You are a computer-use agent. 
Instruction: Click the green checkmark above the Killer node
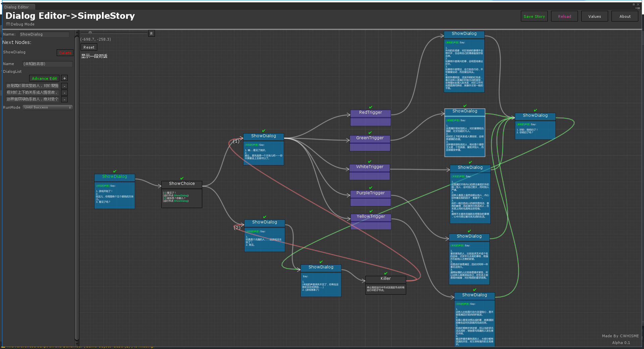tap(386, 273)
